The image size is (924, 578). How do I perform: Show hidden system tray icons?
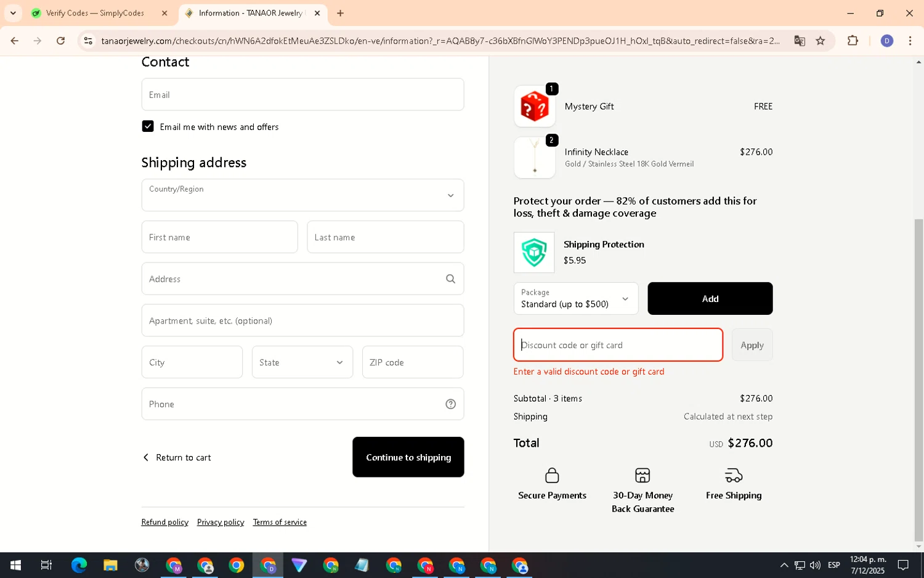pyautogui.click(x=784, y=565)
